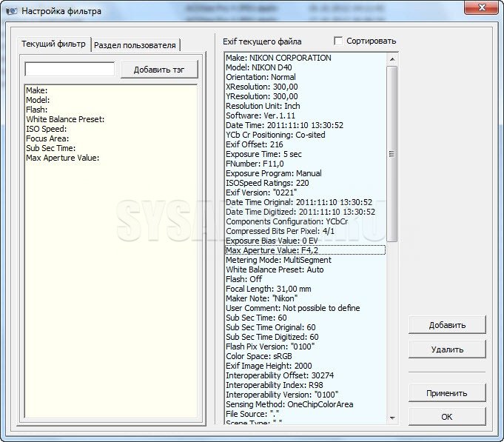Close the filter settings window

click(x=483, y=10)
